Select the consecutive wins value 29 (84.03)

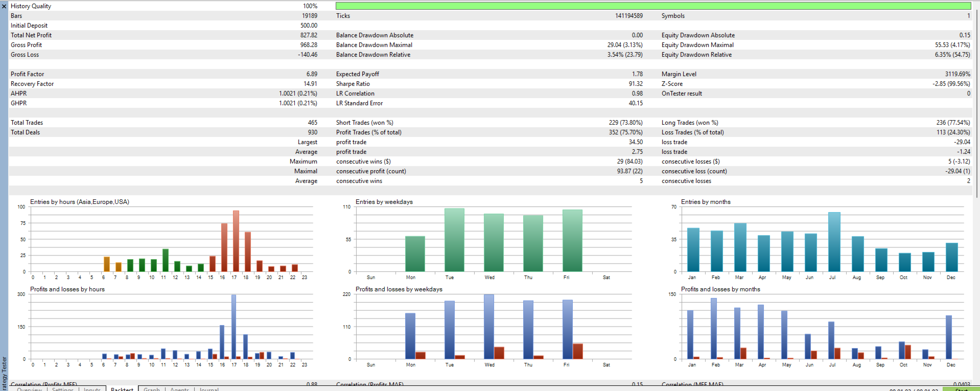point(629,162)
